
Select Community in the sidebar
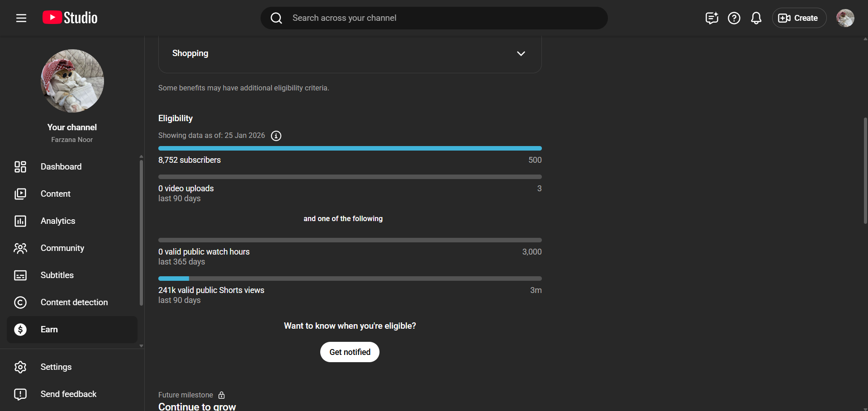[62, 248]
